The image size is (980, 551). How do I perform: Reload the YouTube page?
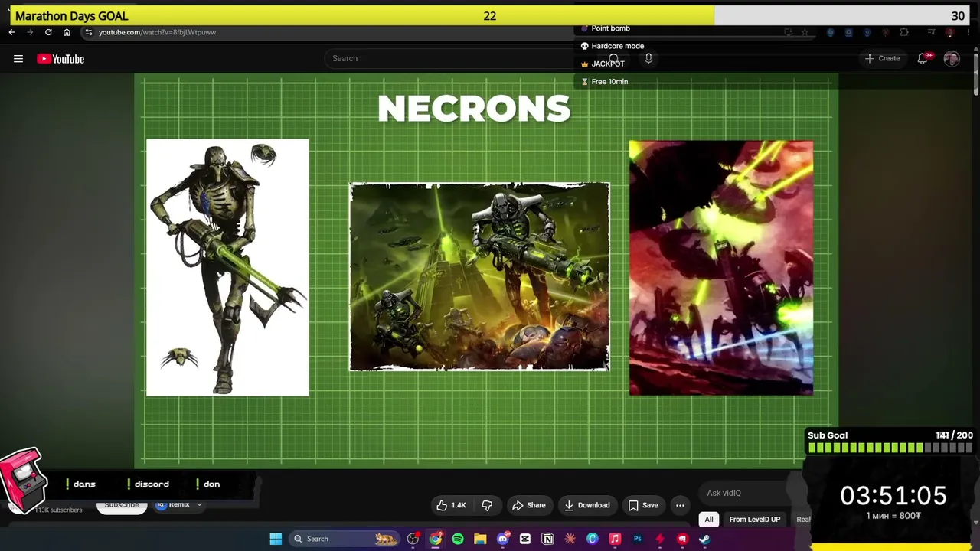48,32
